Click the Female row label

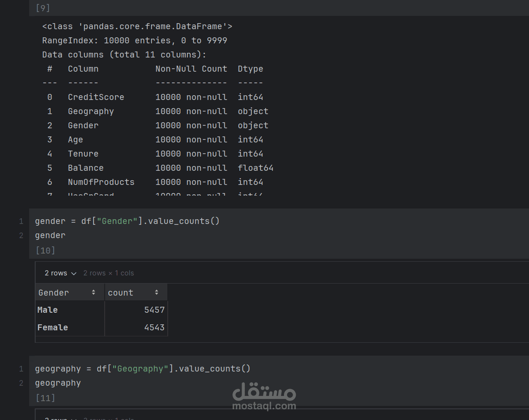pos(53,327)
